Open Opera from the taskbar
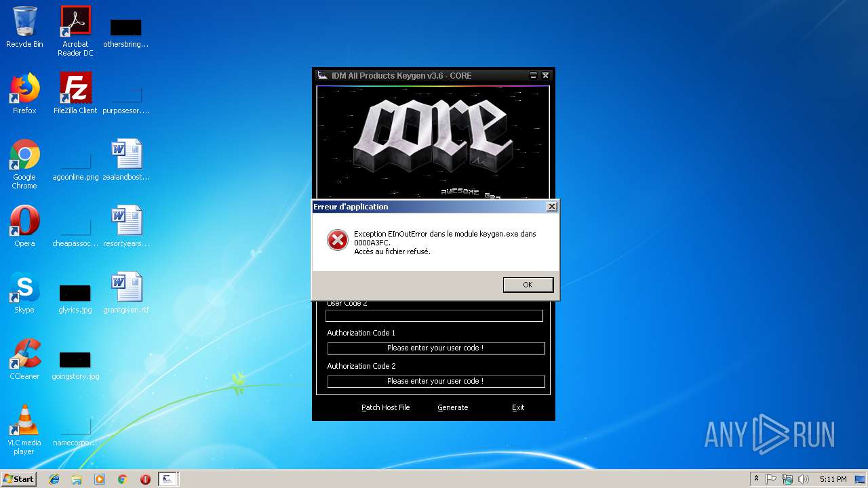Viewport: 868px width, 488px height. click(145, 479)
